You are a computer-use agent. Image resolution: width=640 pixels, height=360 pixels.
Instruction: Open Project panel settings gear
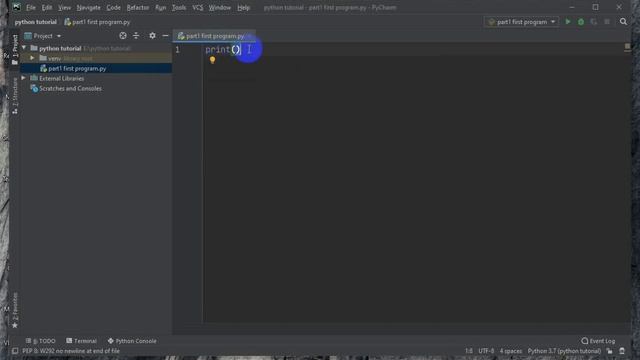point(152,36)
